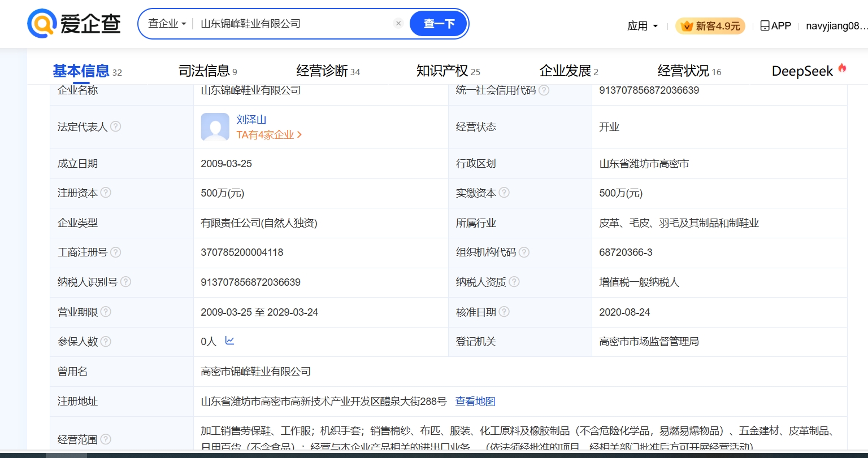This screenshot has height=458, width=868.
Task: Select the taxpayer ID beside 纳税人识别号
Action: click(250, 282)
